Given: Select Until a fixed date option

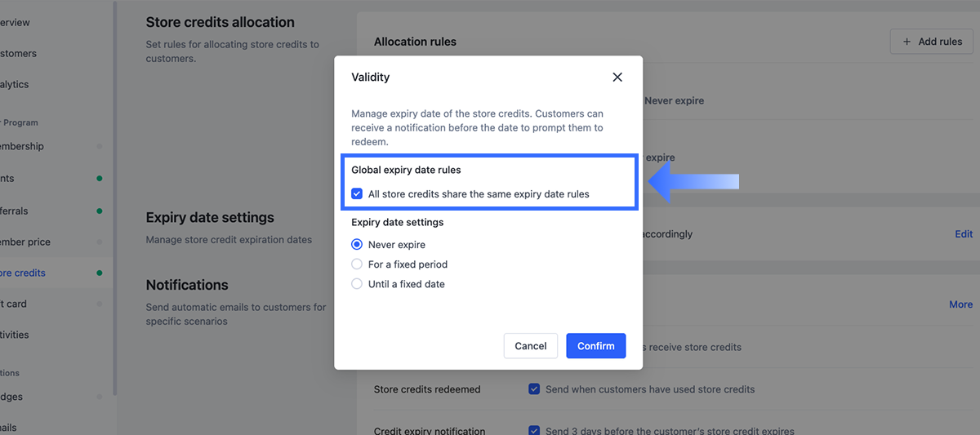Looking at the screenshot, I should click(357, 284).
